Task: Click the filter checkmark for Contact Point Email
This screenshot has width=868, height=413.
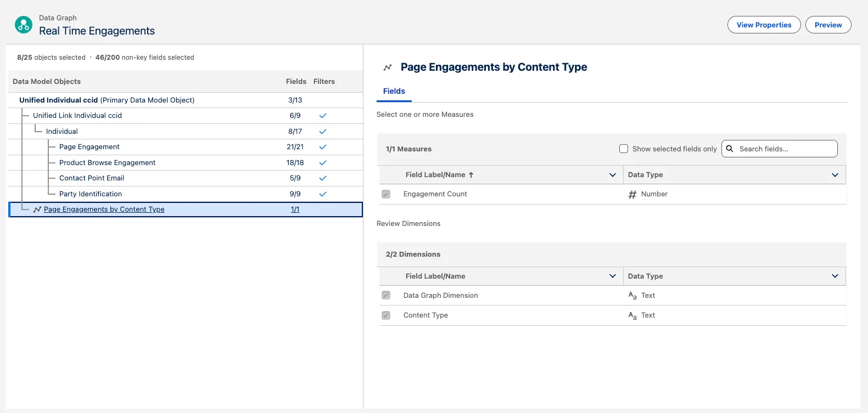Action: (x=323, y=178)
